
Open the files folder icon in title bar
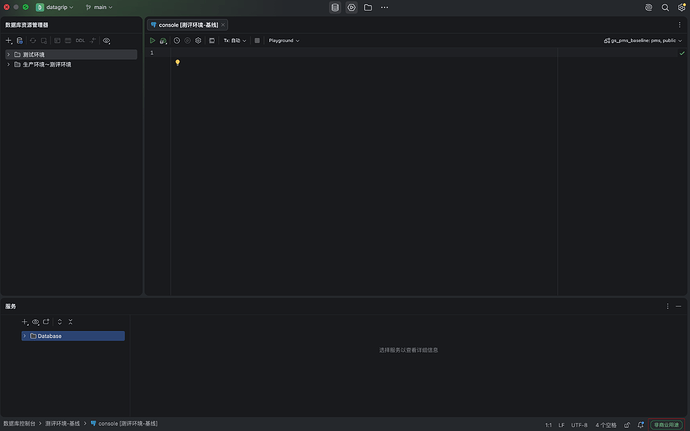(x=368, y=7)
